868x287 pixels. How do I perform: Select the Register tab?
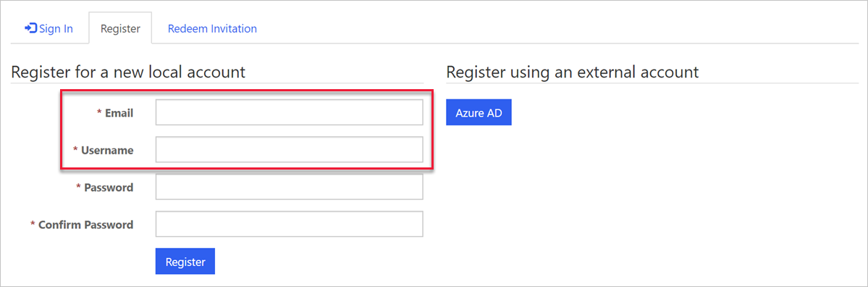120,28
